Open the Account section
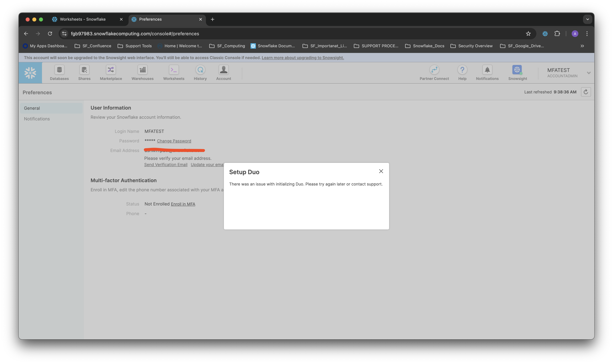 tap(223, 72)
